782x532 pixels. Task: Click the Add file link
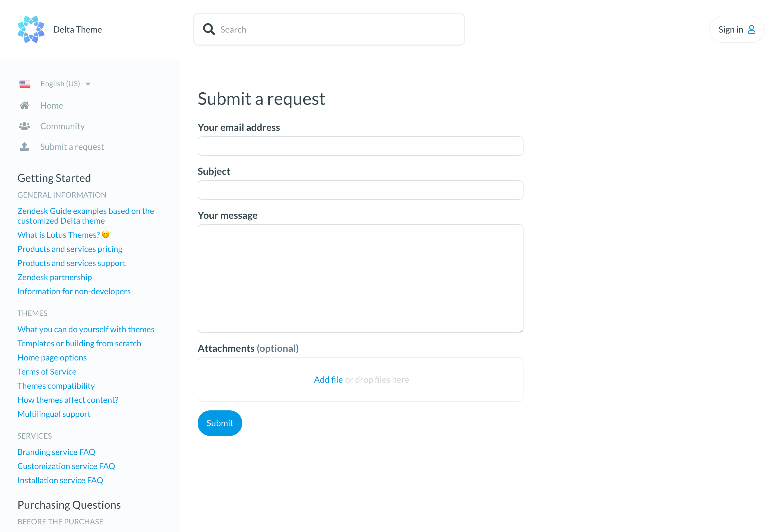click(329, 380)
